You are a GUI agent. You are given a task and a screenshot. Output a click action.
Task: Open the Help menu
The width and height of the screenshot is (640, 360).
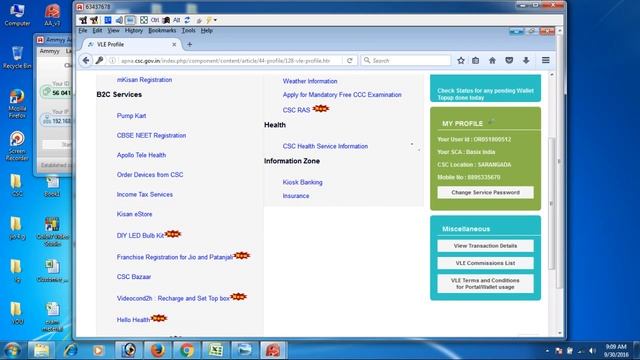tap(207, 31)
